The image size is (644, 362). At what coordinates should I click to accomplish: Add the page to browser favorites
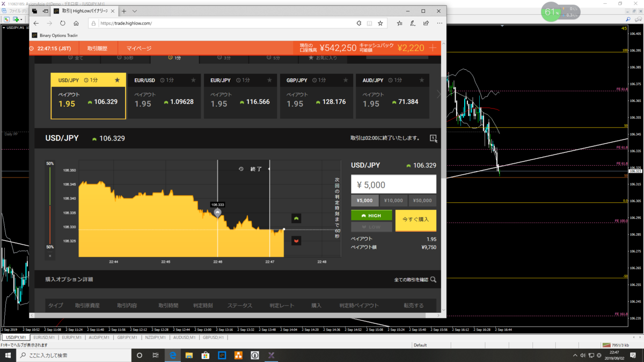click(x=380, y=24)
